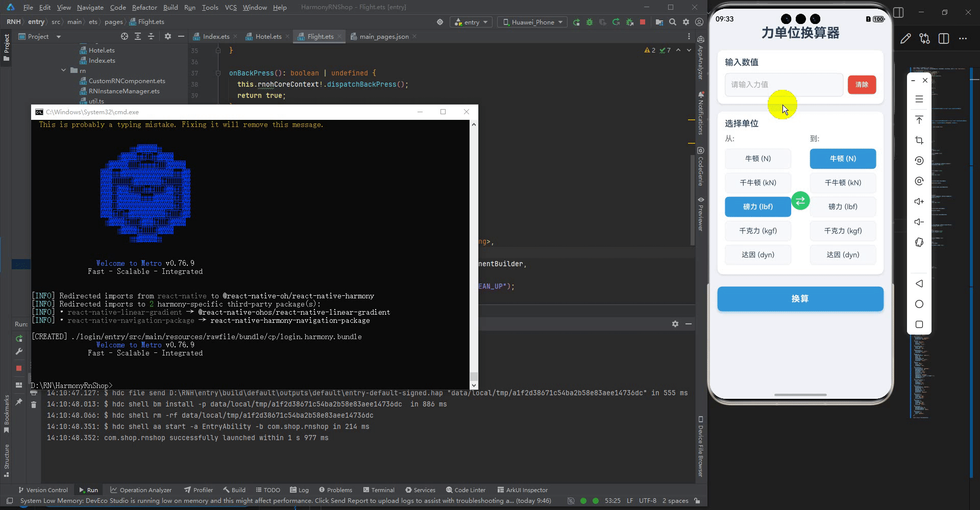Click rerun icon in Run tool window

pos(19,339)
